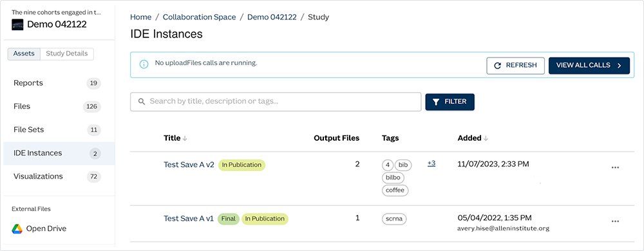Click the bilbo tag chip
This screenshot has width=644, height=251.
(x=393, y=177)
